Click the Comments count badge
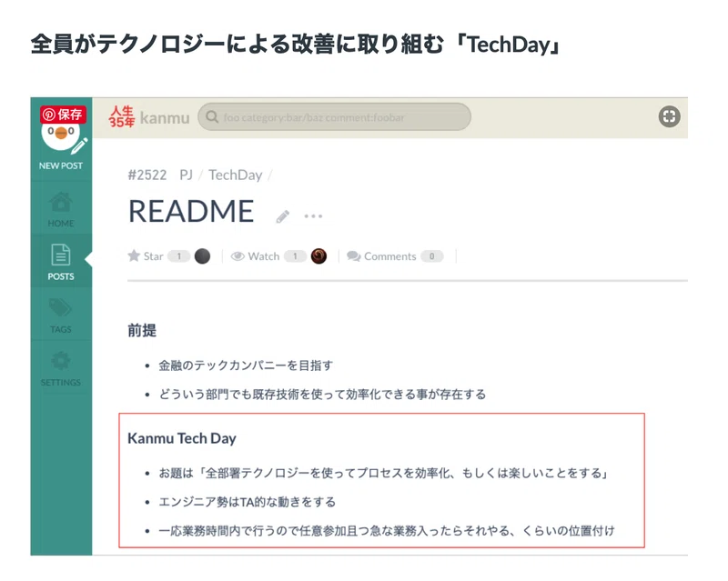The width and height of the screenshot is (728, 581). click(x=431, y=256)
